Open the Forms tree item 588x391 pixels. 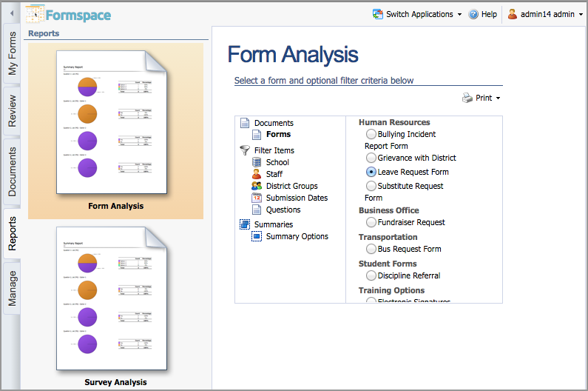point(278,135)
